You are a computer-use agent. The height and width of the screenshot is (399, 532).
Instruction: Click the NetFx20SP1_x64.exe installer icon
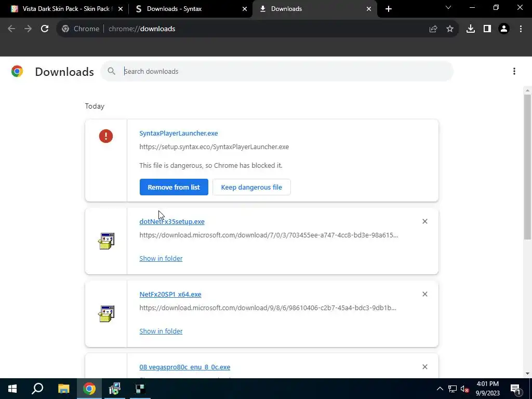(107, 314)
